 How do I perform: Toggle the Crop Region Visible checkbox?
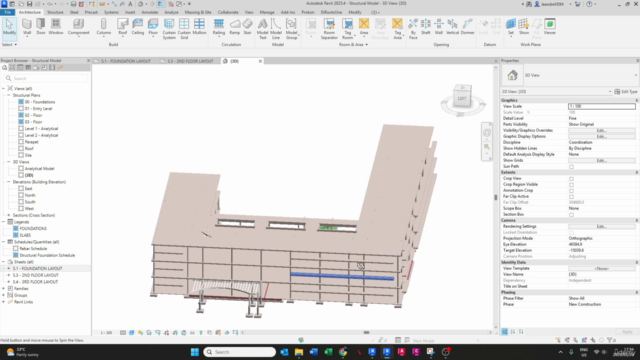pyautogui.click(x=571, y=184)
